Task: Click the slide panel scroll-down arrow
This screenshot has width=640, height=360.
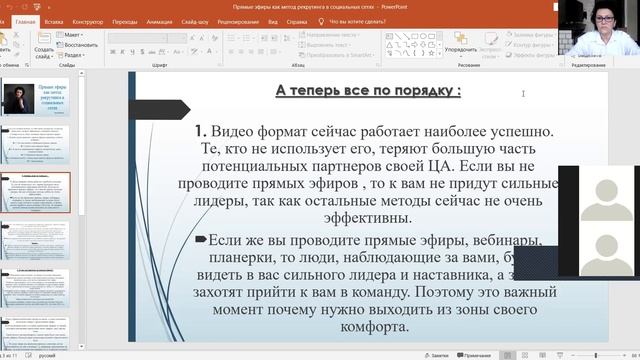Action: 82,347
